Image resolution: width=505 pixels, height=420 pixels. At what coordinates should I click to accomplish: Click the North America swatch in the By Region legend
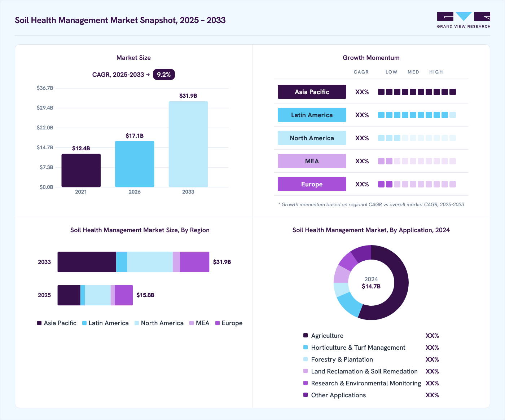click(x=137, y=323)
